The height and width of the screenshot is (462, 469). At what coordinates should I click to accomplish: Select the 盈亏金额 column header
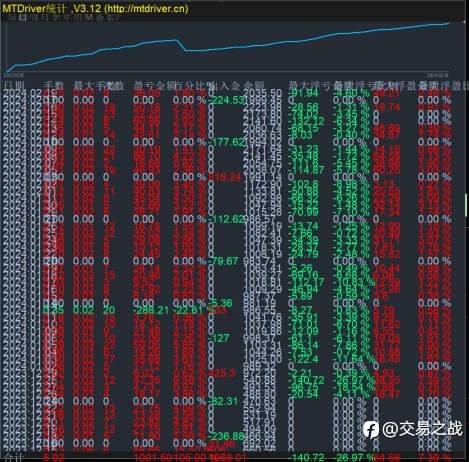coord(154,86)
